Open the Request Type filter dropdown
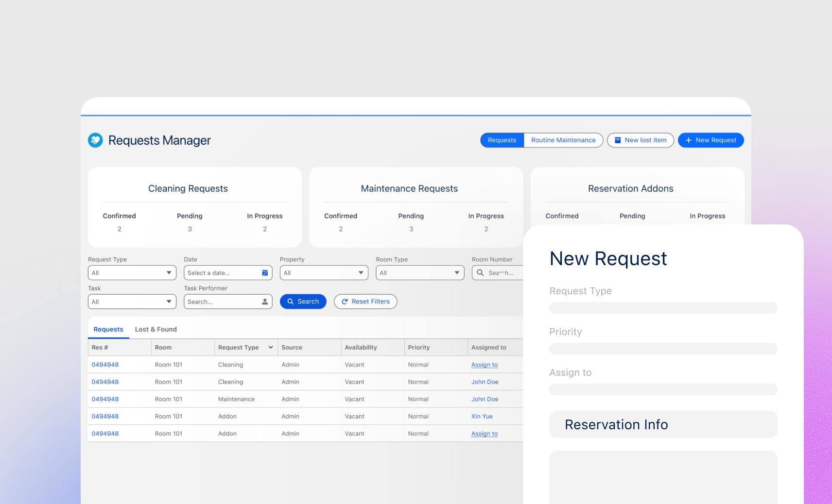This screenshot has width=832, height=504. [x=132, y=273]
